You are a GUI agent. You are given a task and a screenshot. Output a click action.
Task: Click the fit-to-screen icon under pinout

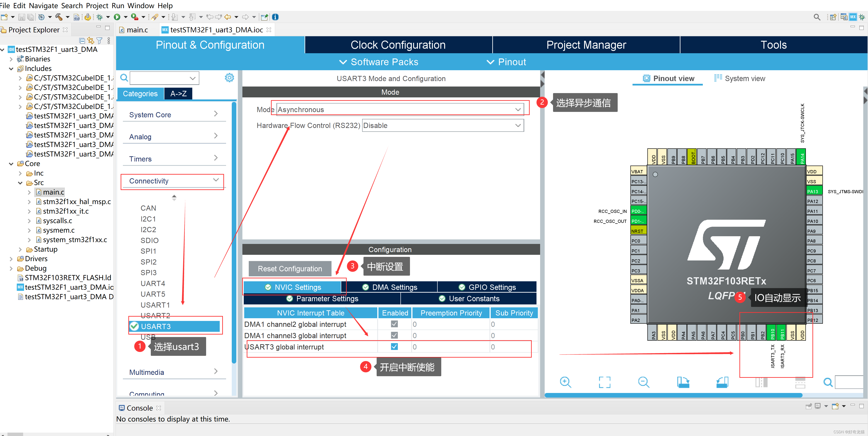point(605,382)
